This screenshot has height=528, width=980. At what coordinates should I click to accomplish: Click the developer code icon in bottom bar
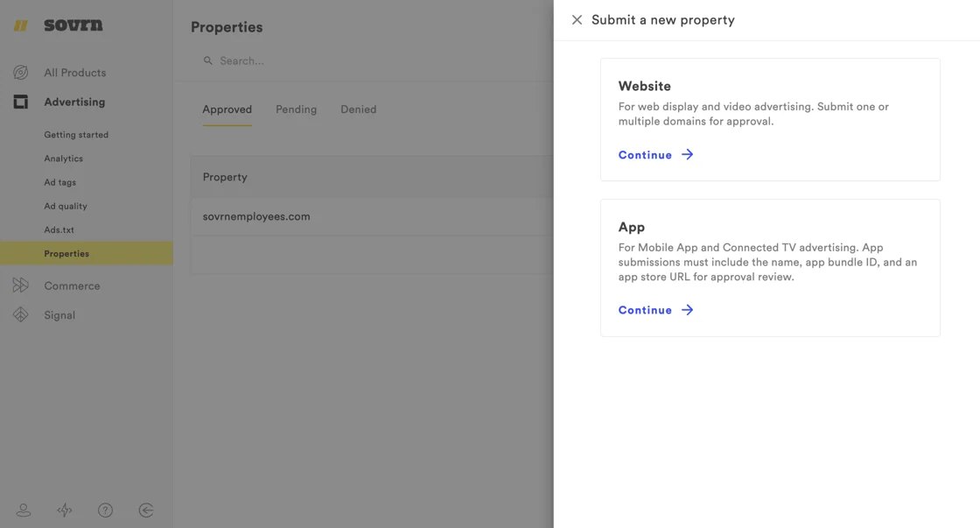65,509
